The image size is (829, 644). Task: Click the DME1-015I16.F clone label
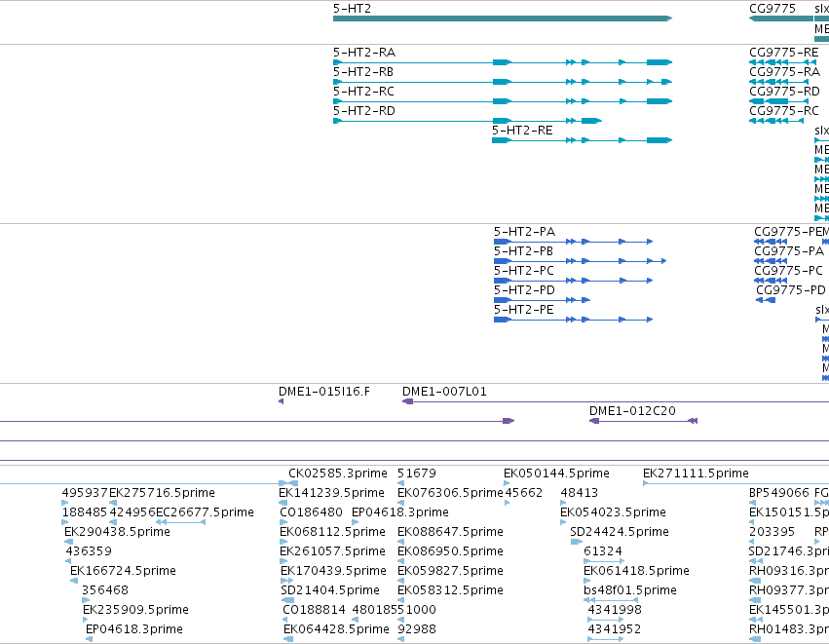(324, 392)
